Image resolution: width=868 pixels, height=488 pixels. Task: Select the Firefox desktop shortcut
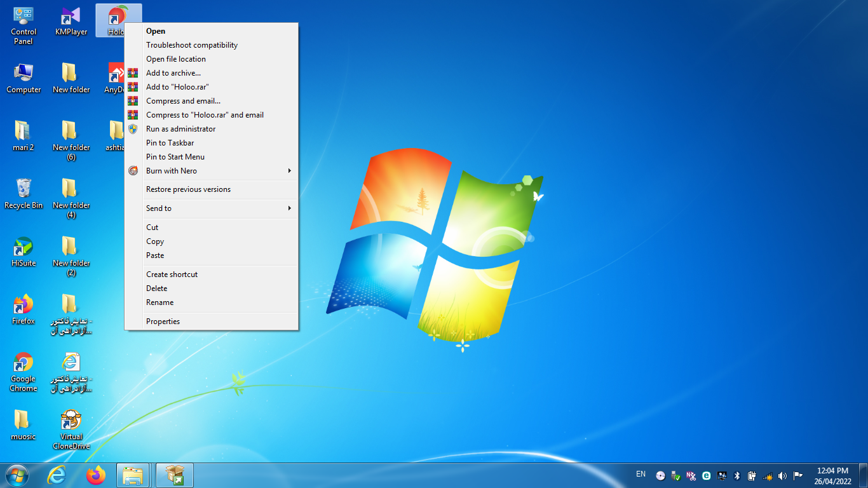tap(24, 309)
